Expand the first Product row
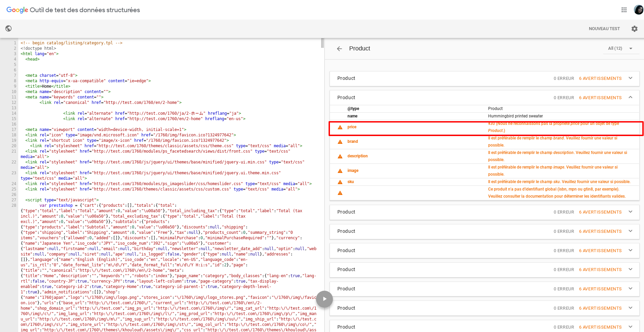This screenshot has height=332, width=644. click(x=630, y=78)
